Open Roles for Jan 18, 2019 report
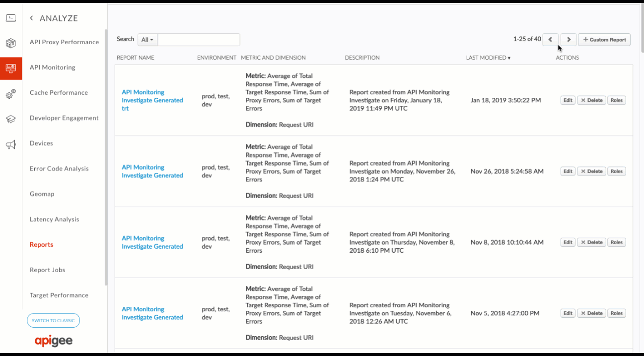Image resolution: width=644 pixels, height=356 pixels. [617, 100]
